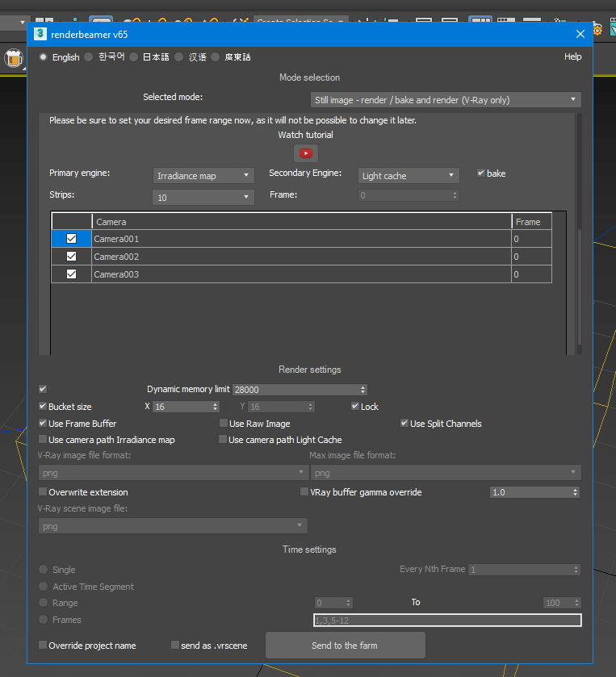616x677 pixels.
Task: Click the frame value cell for Camera002
Action: 532,257
